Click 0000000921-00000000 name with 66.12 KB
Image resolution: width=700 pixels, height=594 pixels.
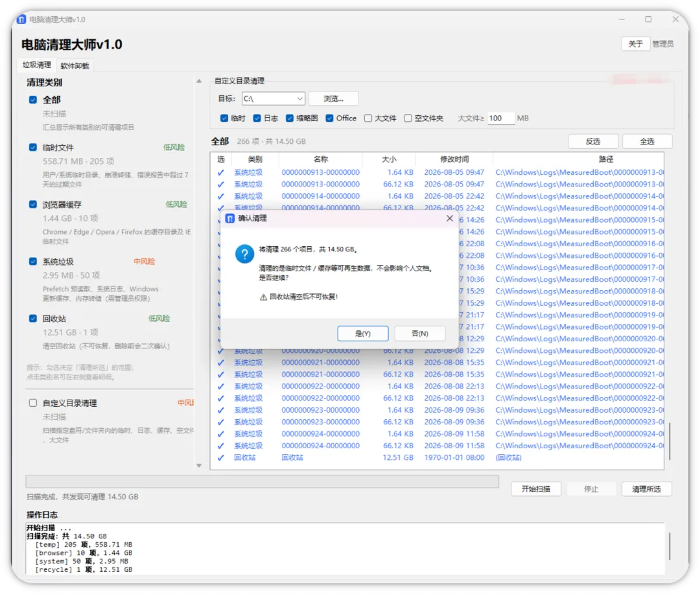pos(321,374)
